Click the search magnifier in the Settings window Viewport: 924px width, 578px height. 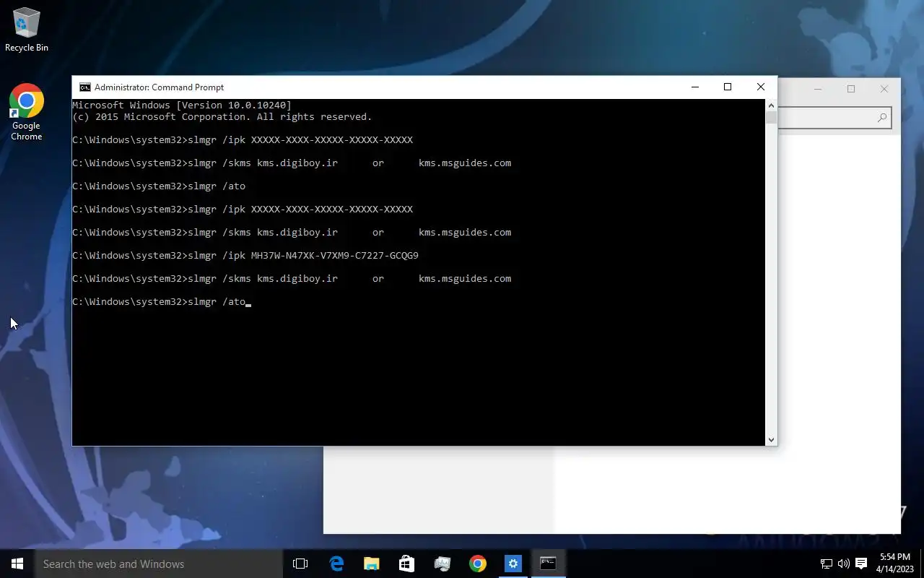(882, 118)
